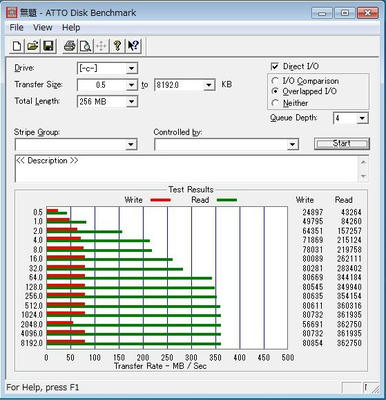Print results using the printer icon
The height and width of the screenshot is (400, 386).
[x=69, y=46]
